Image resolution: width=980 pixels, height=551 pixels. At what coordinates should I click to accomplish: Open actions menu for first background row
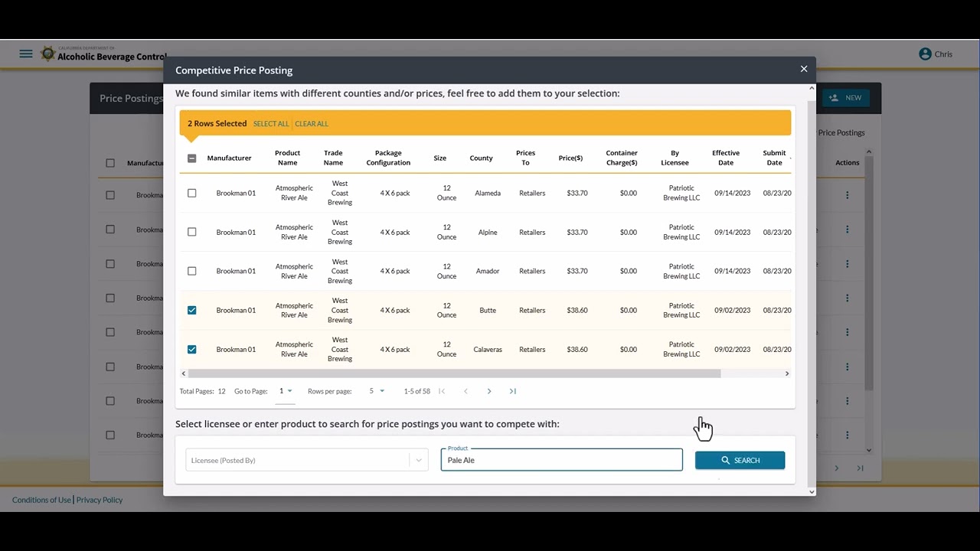pos(847,195)
